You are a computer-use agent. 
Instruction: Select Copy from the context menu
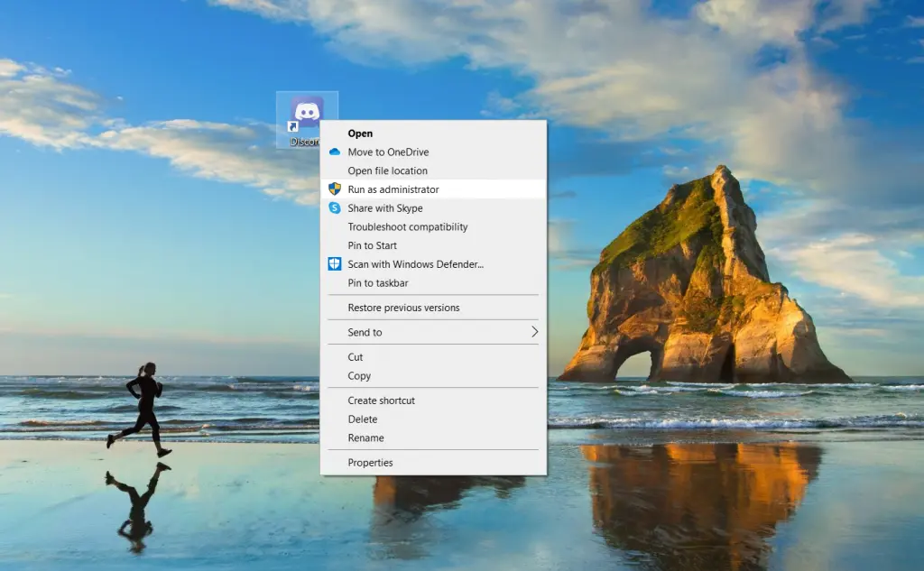359,376
